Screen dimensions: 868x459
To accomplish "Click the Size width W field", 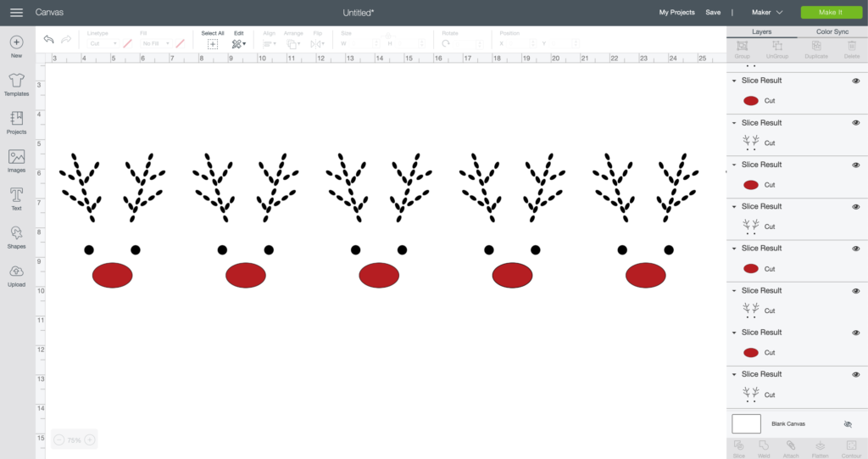I will coord(363,44).
